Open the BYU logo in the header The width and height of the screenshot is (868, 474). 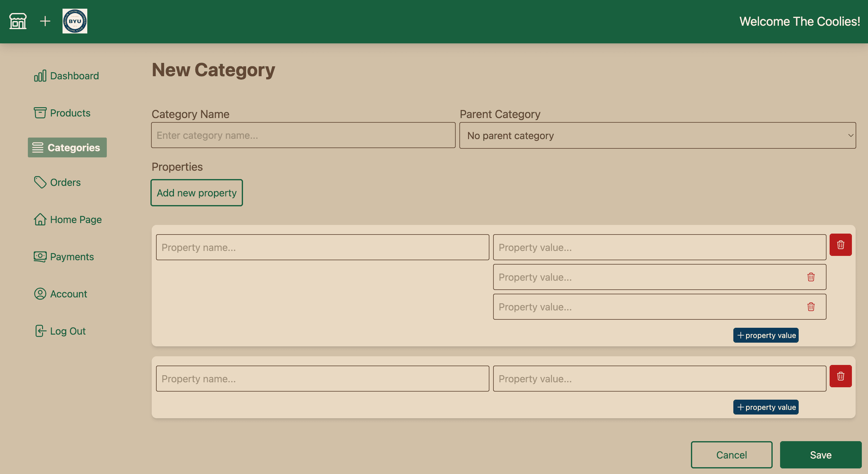(x=75, y=21)
